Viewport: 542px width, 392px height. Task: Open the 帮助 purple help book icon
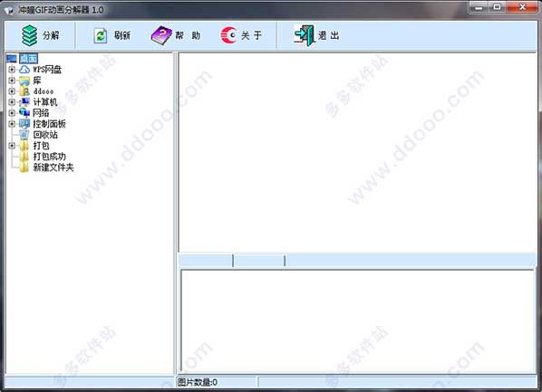161,35
